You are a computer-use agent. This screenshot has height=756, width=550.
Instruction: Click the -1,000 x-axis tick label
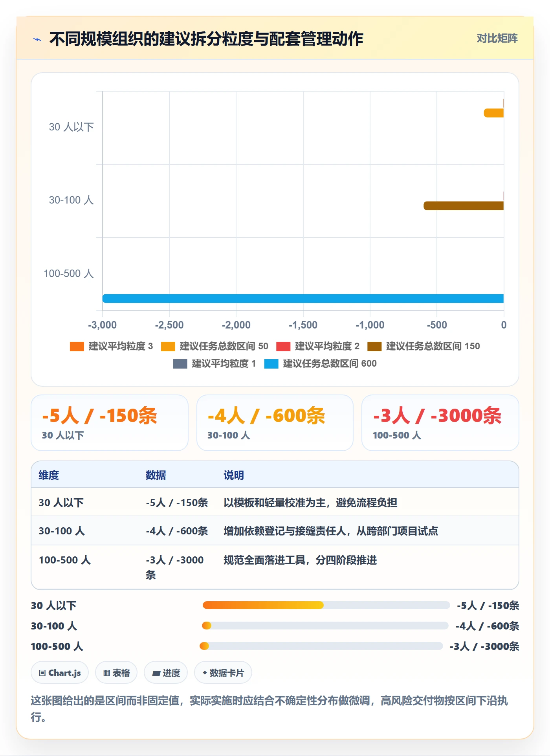click(x=370, y=325)
